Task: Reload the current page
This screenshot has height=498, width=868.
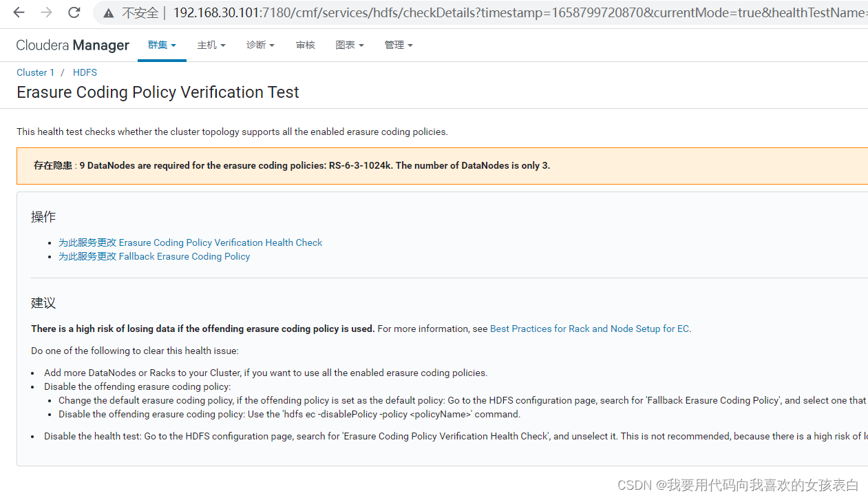Action: (74, 12)
